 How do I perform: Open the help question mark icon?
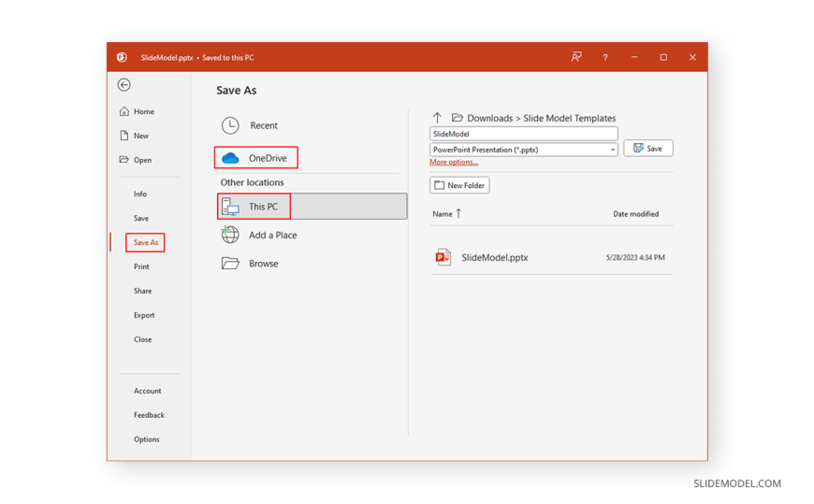click(605, 58)
